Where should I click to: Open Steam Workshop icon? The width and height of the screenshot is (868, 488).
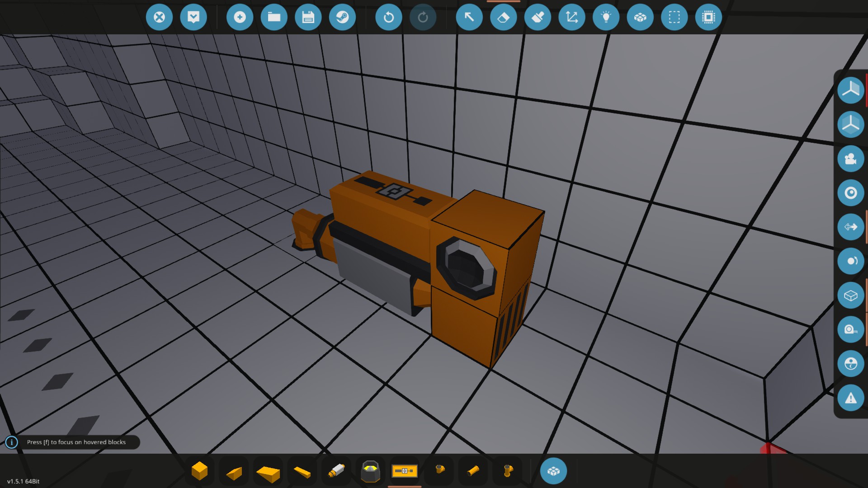coord(342,17)
